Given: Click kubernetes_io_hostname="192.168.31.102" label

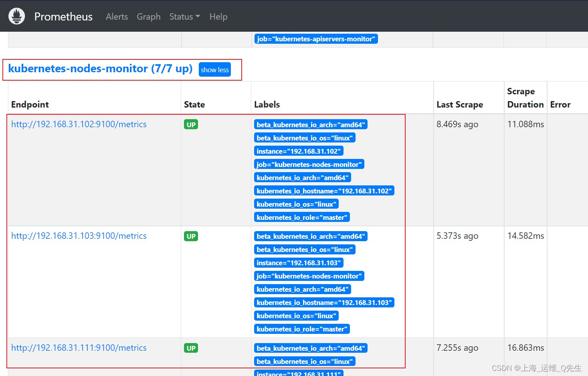Looking at the screenshot, I should coord(324,191).
